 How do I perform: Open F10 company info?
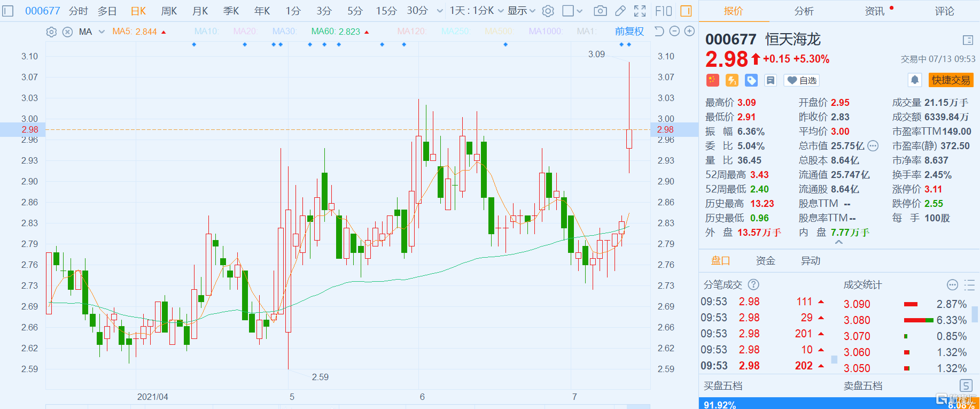point(664,11)
